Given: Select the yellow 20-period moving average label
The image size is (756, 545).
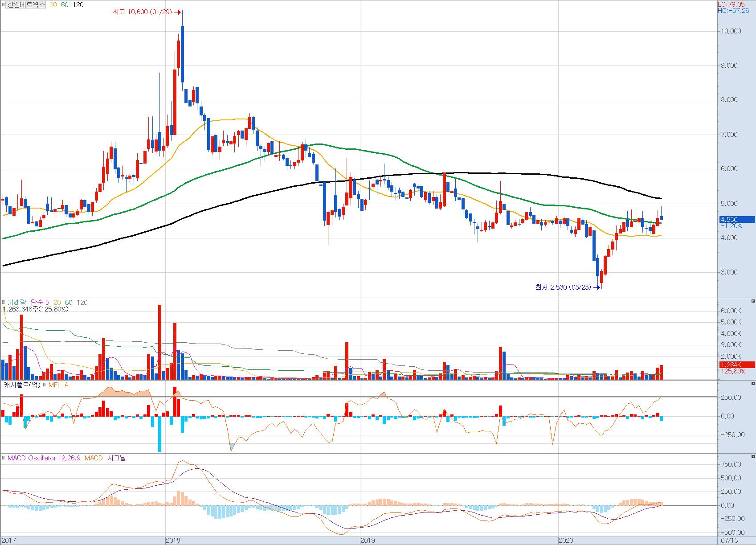Looking at the screenshot, I should point(53,5).
